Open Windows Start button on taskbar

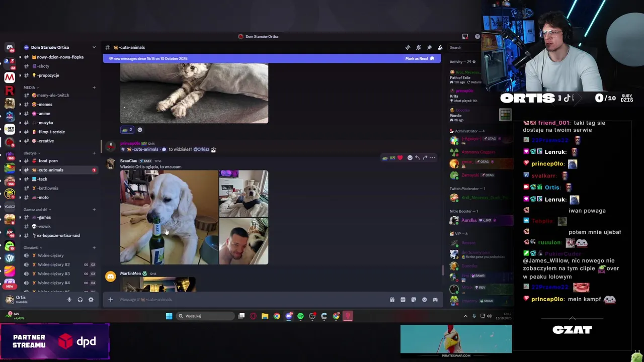coord(169,316)
